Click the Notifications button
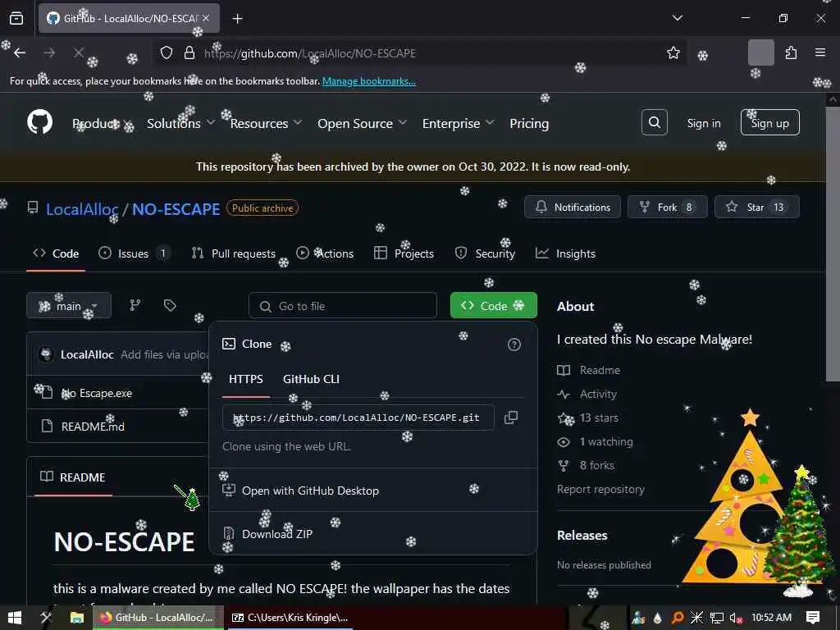 coord(572,208)
